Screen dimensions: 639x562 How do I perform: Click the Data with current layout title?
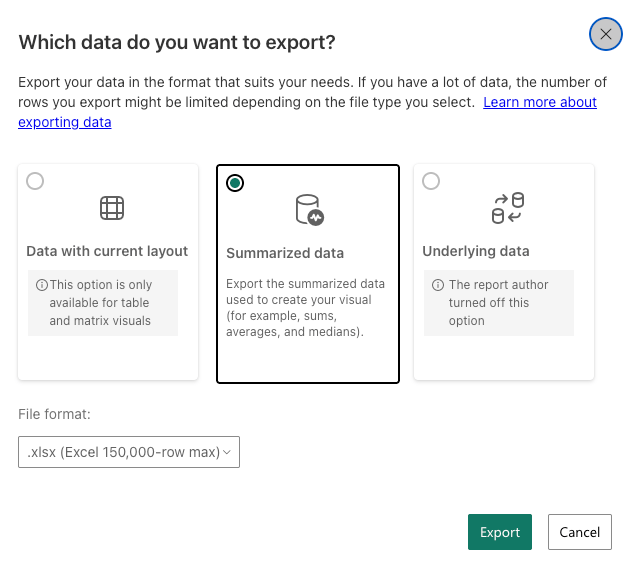(x=107, y=251)
